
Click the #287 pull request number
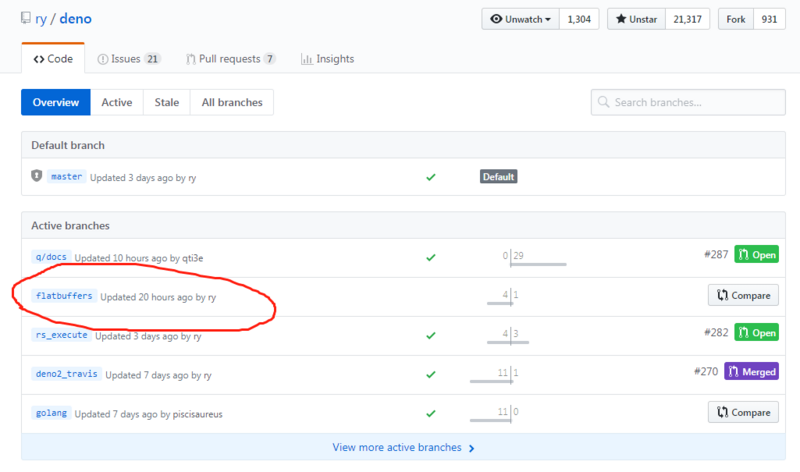point(716,254)
